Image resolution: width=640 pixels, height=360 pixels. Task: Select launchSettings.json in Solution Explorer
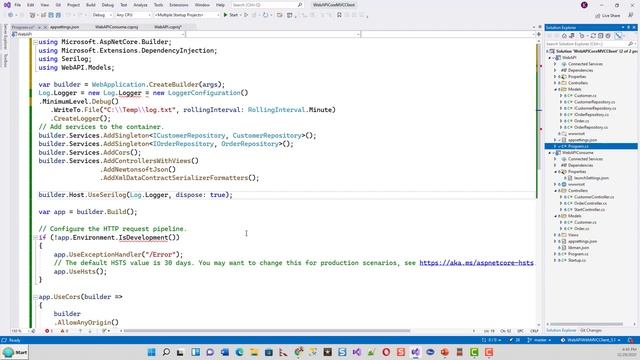[x=591, y=178]
